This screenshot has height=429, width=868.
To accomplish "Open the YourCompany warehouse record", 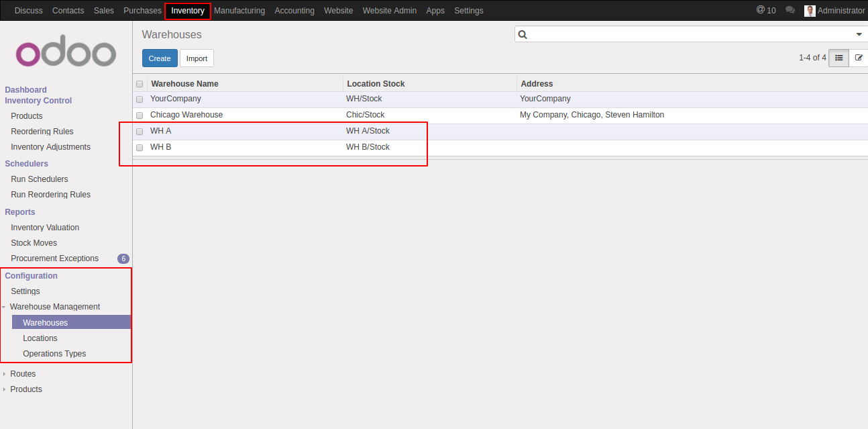I will coord(176,99).
